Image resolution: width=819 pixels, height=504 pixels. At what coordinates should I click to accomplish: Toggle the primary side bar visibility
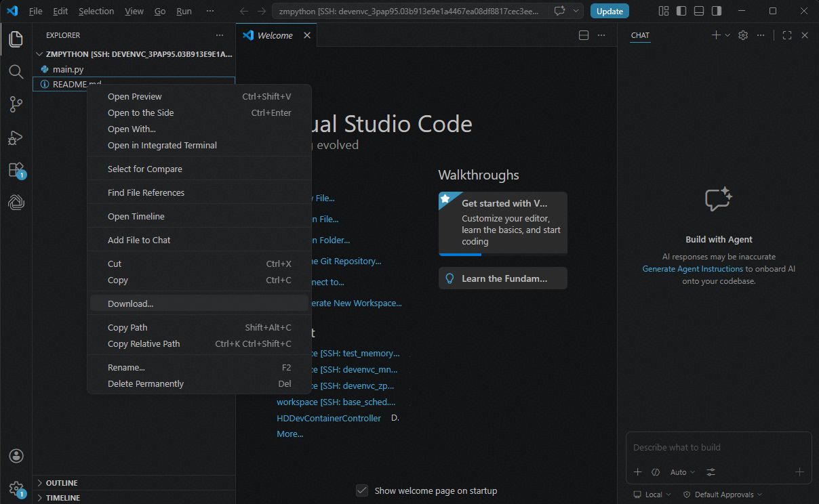(681, 11)
